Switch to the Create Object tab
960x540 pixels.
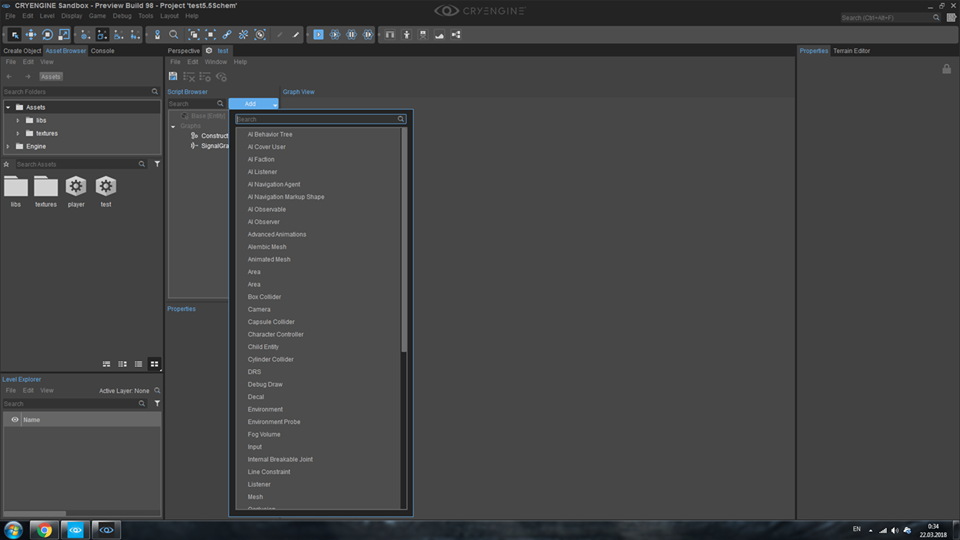pyautogui.click(x=22, y=51)
